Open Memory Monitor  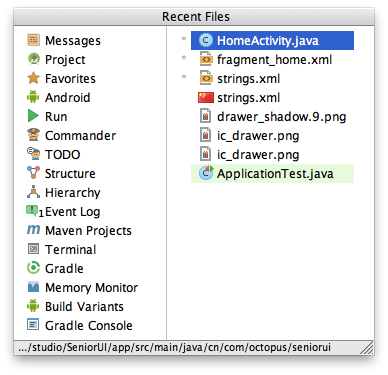pos(90,287)
